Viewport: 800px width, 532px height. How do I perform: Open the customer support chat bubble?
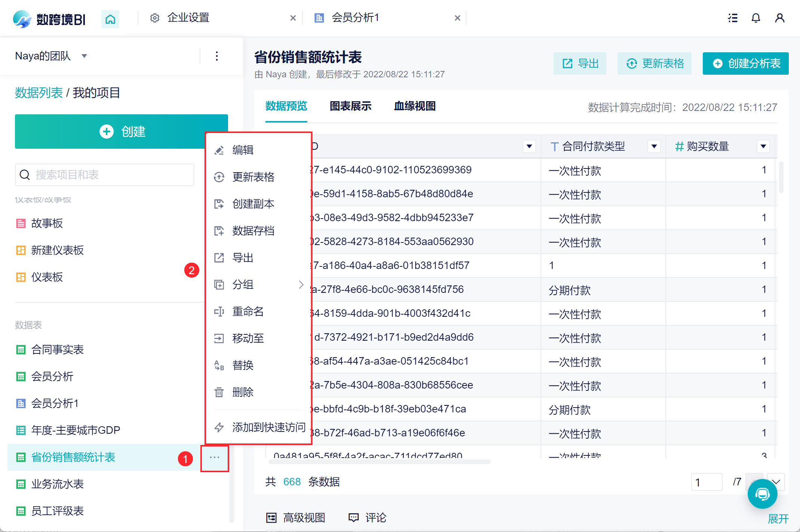tap(762, 494)
